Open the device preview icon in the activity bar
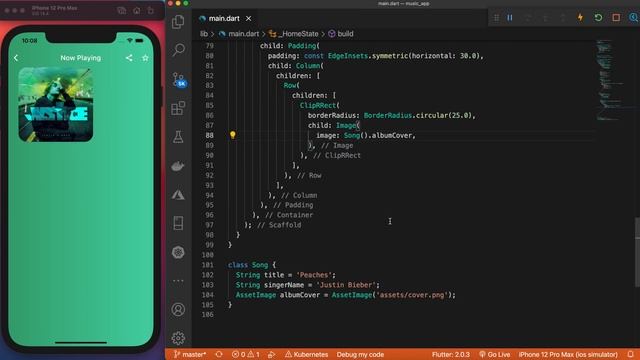Screen dimensions: 640x360 coord(178,223)
